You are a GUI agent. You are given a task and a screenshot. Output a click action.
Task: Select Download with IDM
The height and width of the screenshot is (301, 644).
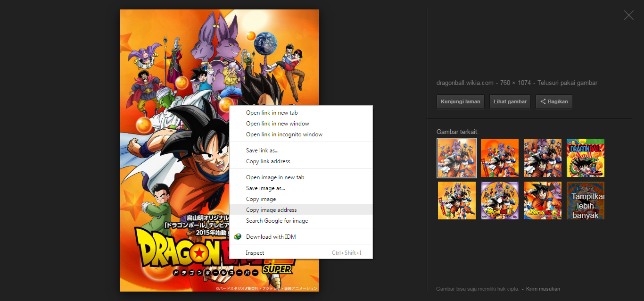coord(301,237)
